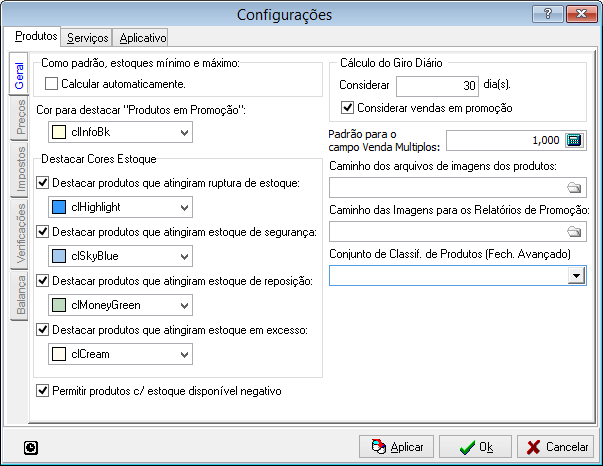Click the Cancelar button

tap(555, 447)
